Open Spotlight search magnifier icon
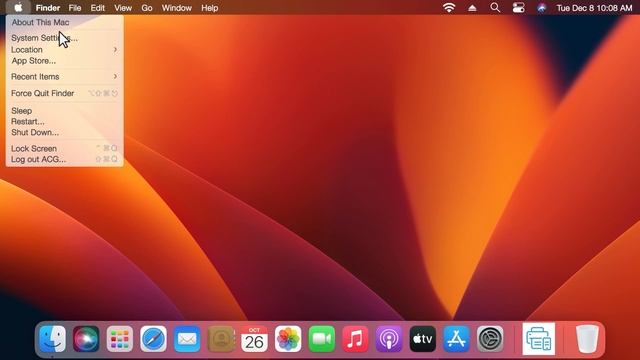 [495, 8]
